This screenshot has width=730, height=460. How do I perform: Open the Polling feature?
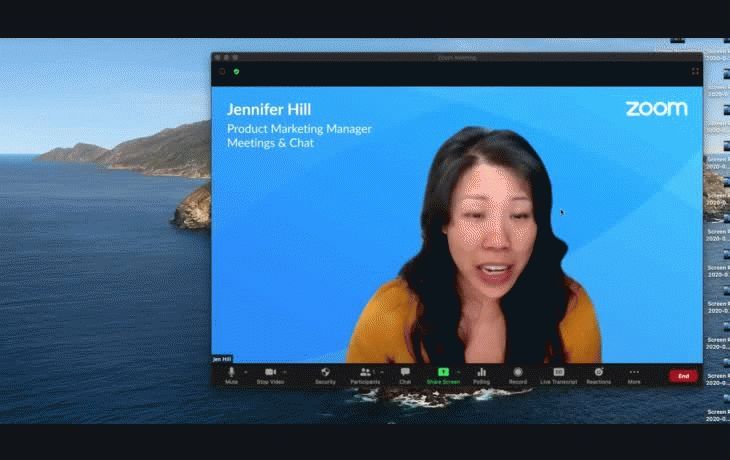click(481, 375)
